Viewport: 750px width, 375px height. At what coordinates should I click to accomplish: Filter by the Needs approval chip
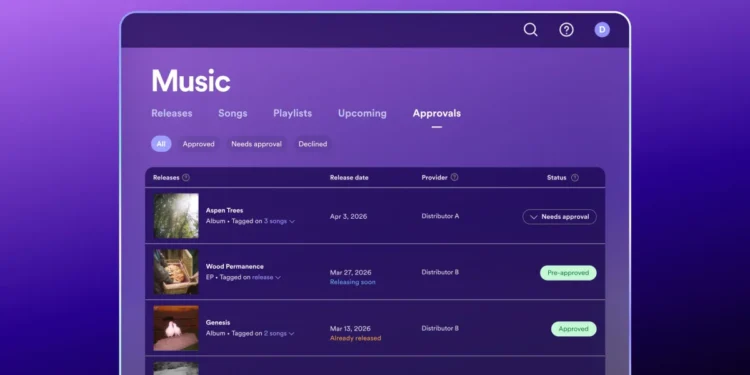(256, 144)
